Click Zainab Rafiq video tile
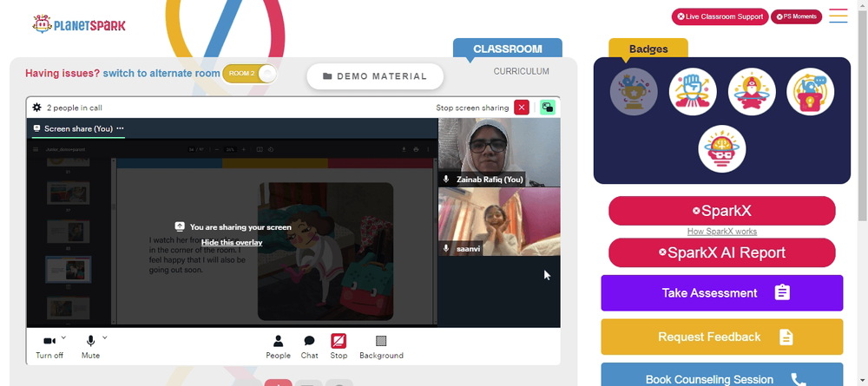 499,152
